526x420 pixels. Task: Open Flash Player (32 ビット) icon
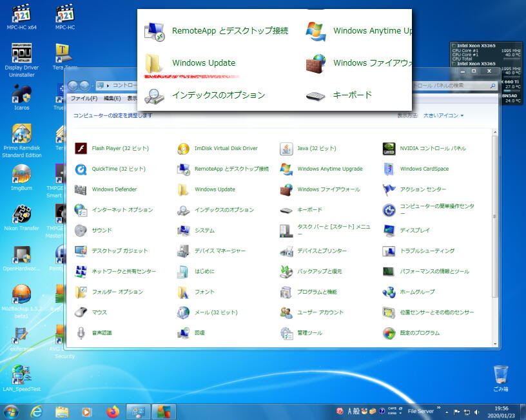[x=81, y=148]
